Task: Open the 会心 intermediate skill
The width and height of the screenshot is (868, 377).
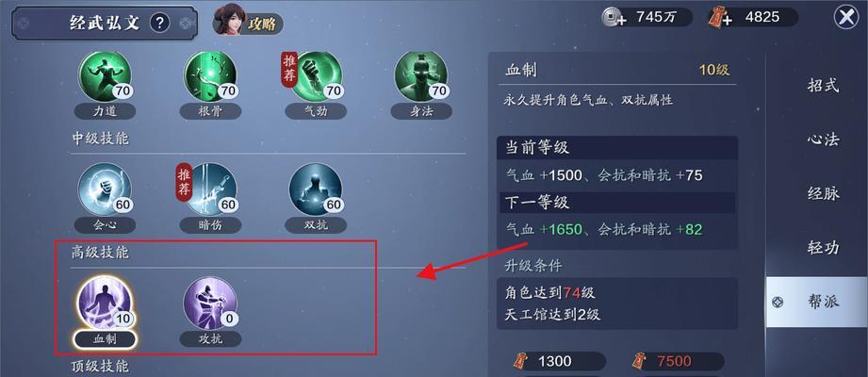Action: 105,188
